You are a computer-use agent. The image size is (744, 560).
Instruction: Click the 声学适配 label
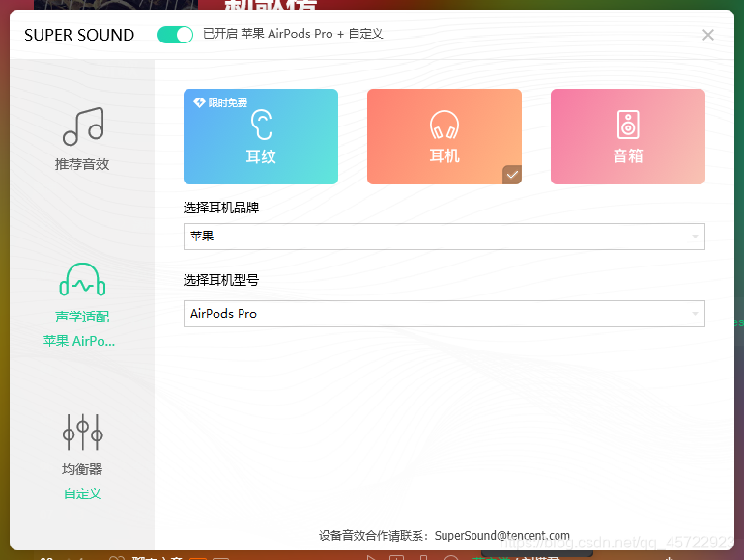coord(82,317)
